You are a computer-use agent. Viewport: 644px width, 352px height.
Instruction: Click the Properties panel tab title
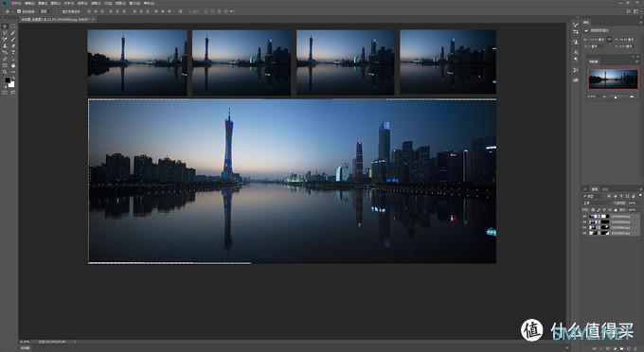pos(586,22)
